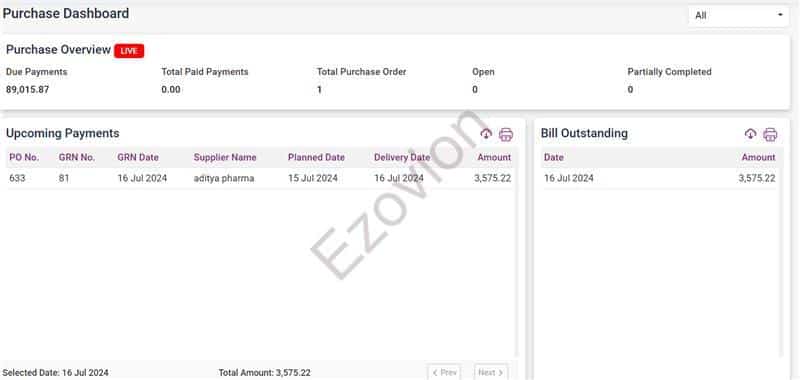Print the Bill Outstanding list
This screenshot has width=800, height=380.
pos(770,135)
